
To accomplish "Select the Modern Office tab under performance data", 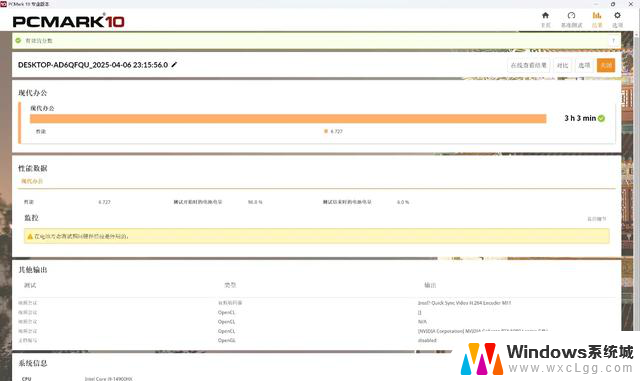I will pyautogui.click(x=32, y=181).
